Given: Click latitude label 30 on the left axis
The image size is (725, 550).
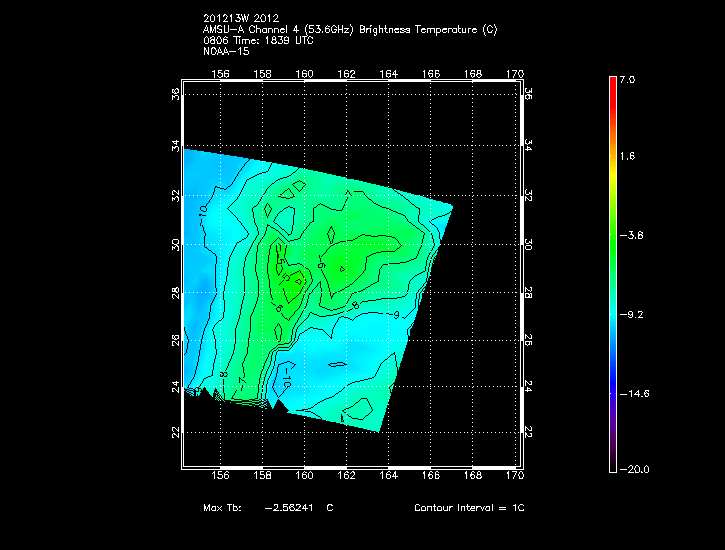Looking at the screenshot, I should [x=175, y=245].
